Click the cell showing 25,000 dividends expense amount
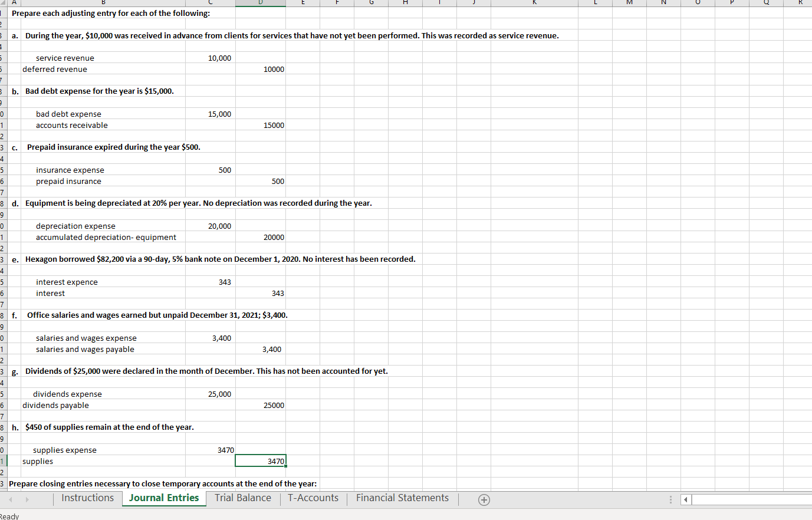This screenshot has height=520, width=812. (x=210, y=394)
